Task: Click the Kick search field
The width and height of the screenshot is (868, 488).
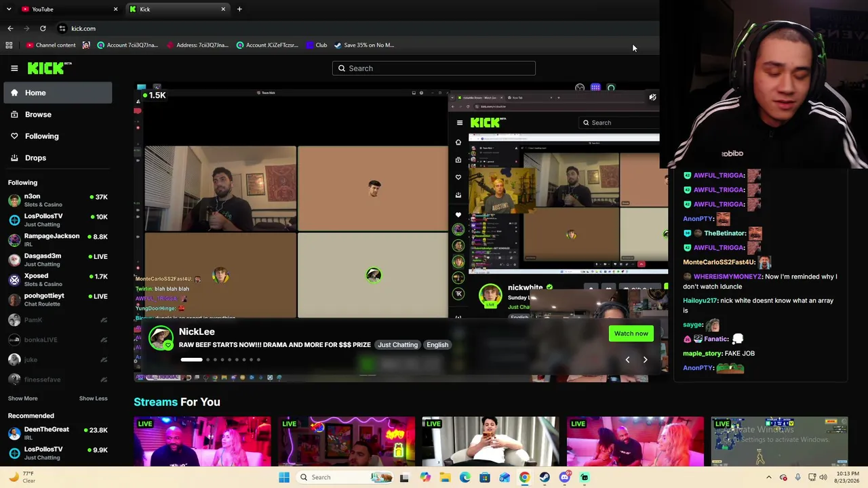Action: coord(434,68)
